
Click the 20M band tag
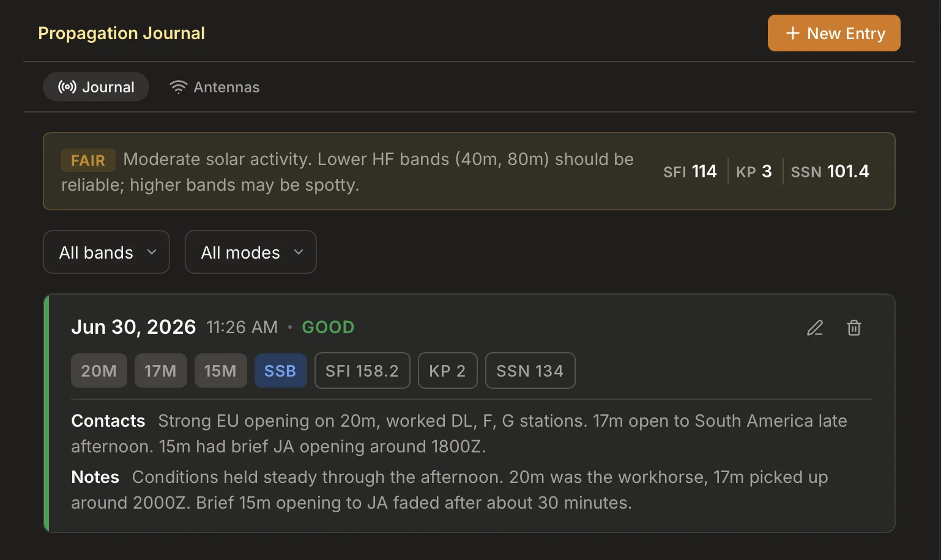[x=99, y=370]
